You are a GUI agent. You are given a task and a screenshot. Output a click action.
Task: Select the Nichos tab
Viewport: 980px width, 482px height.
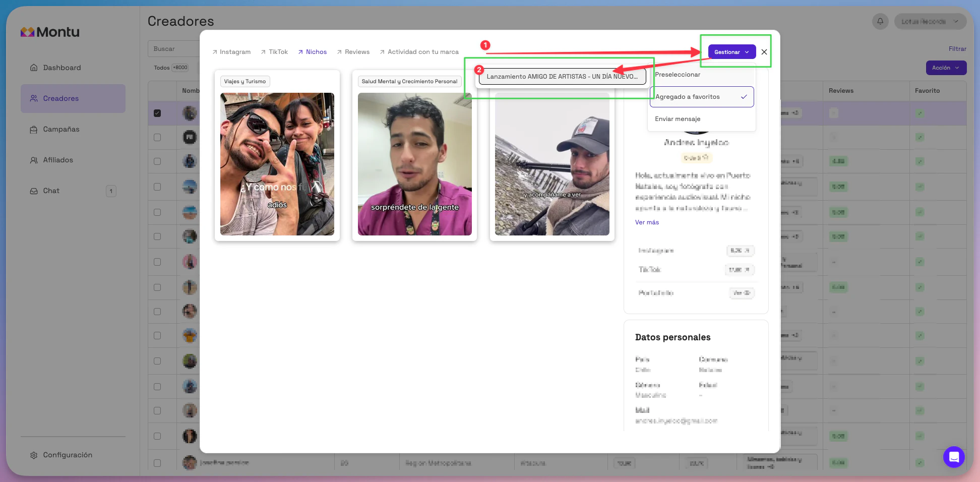(x=312, y=52)
